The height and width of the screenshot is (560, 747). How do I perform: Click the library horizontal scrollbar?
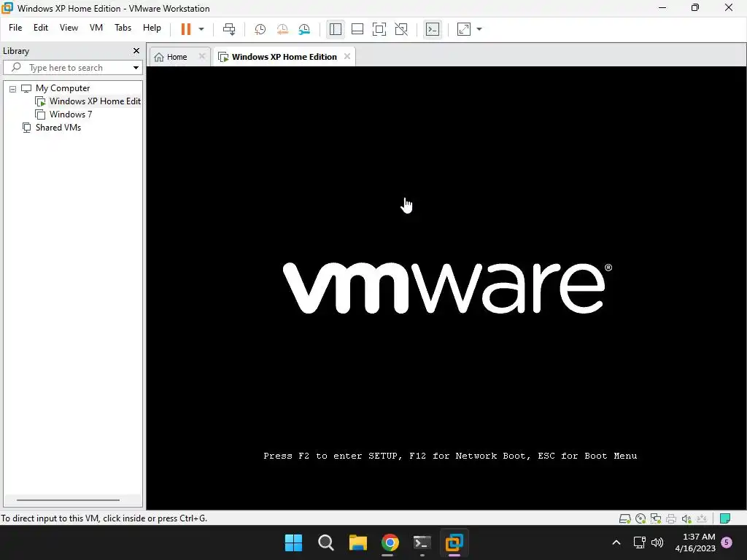pyautogui.click(x=68, y=500)
